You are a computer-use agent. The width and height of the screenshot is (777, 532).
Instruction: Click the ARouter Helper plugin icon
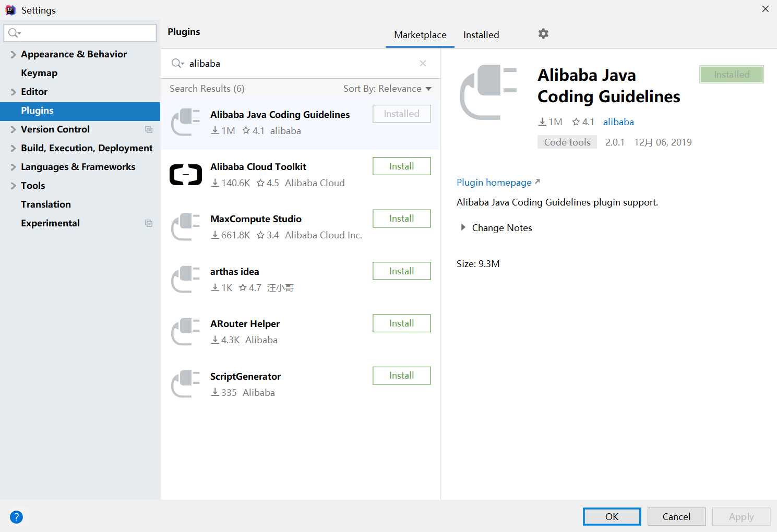[186, 332]
